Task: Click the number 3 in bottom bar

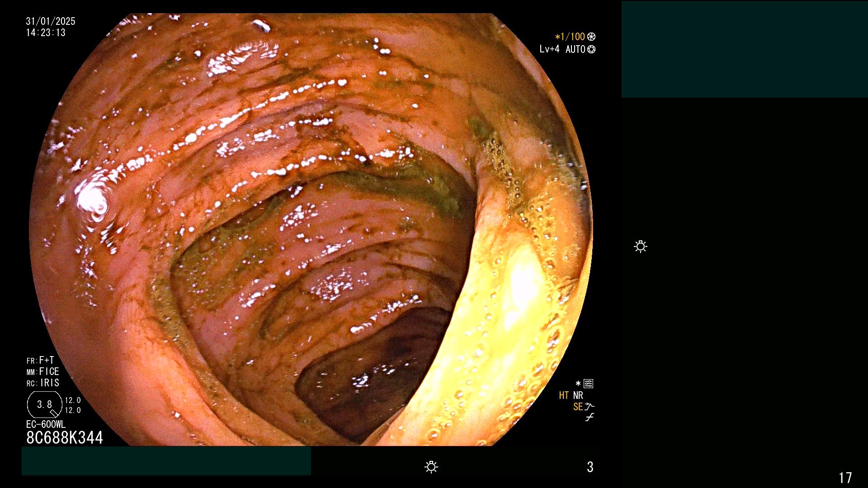Action: coord(590,467)
